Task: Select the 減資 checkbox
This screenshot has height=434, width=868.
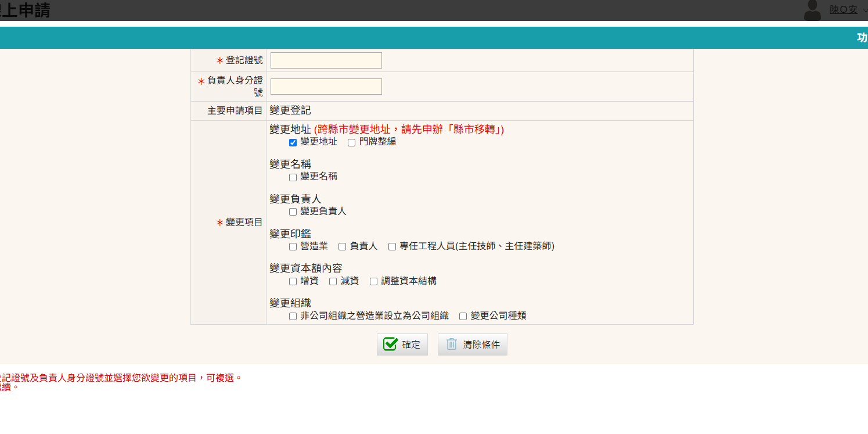Action: 333,282
